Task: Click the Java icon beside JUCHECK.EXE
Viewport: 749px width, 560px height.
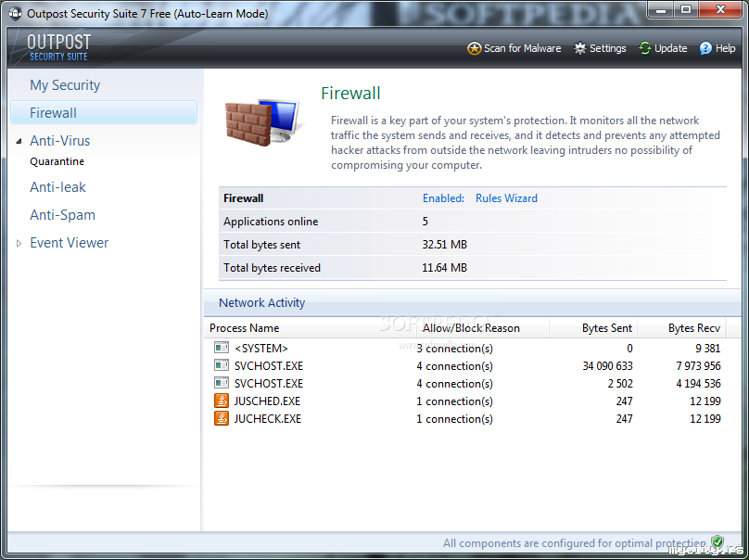Action: tap(222, 418)
